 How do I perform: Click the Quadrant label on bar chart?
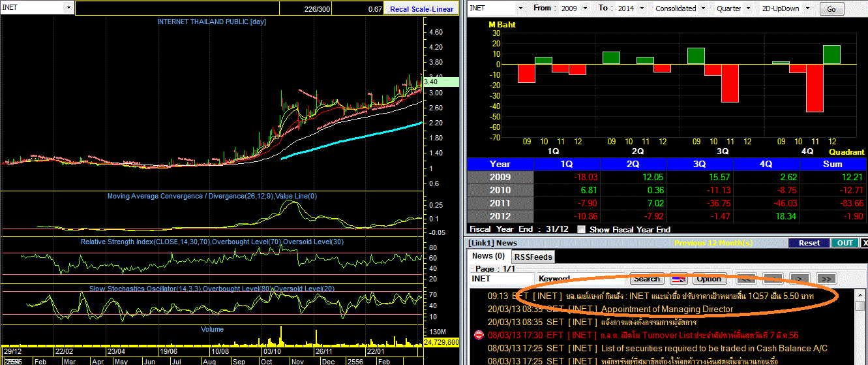tap(847, 151)
